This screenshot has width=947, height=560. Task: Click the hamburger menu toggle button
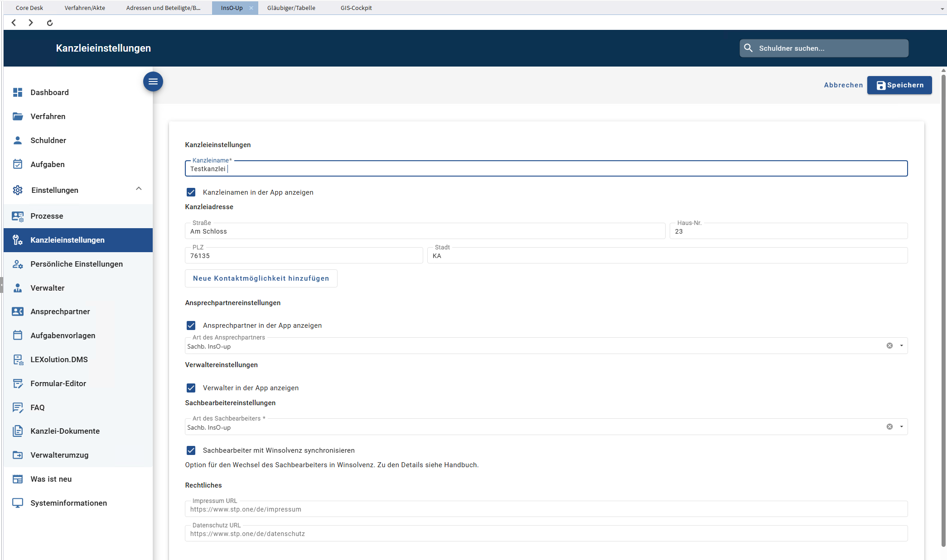pyautogui.click(x=153, y=81)
